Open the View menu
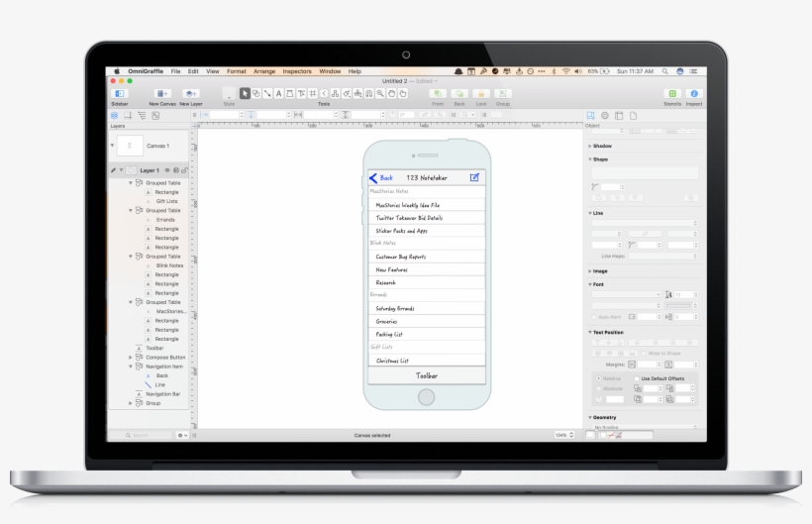 click(x=213, y=71)
